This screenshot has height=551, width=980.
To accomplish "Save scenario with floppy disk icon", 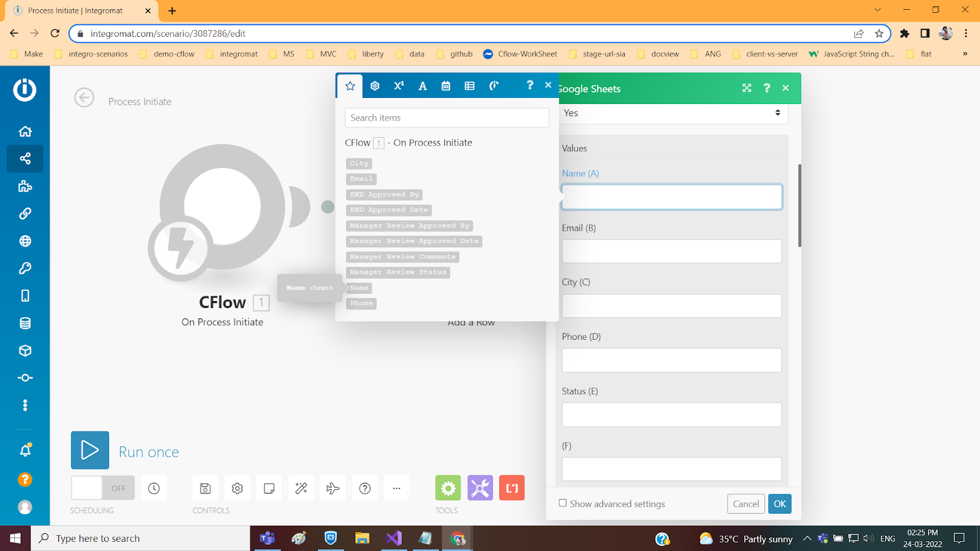I will point(205,488).
